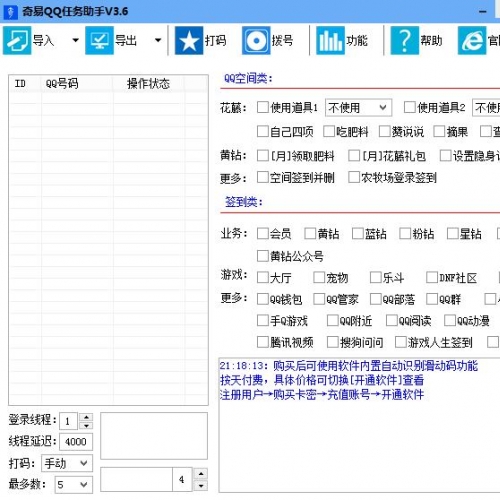This screenshot has height=500, width=500.
Task: Enable [月]花藤礼包 checkbox
Action: (x=354, y=155)
